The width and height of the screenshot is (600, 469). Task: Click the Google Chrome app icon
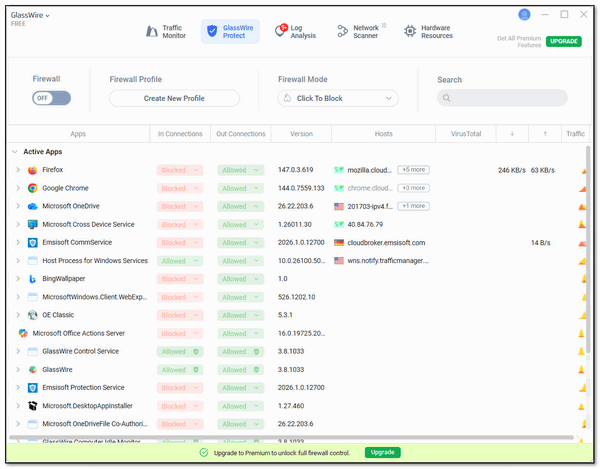[33, 188]
